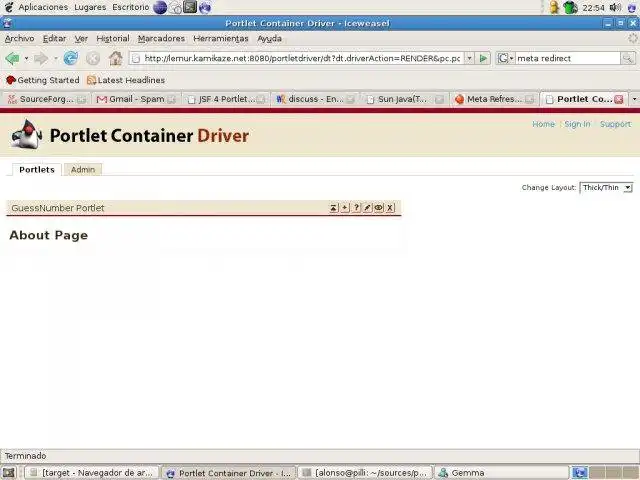Viewport: 640px width, 480px height.
Task: Open the Google search engine selector
Action: [505, 58]
